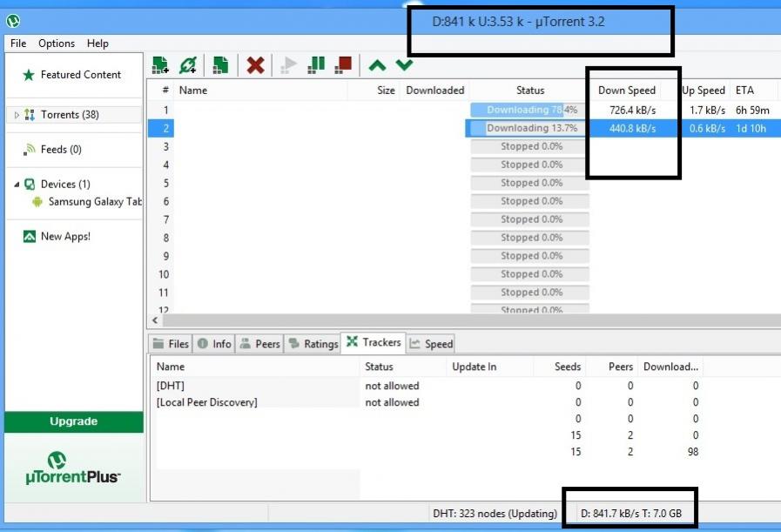The width and height of the screenshot is (781, 532).
Task: Click the 726.4 kB/s down speed cell
Action: 633,110
